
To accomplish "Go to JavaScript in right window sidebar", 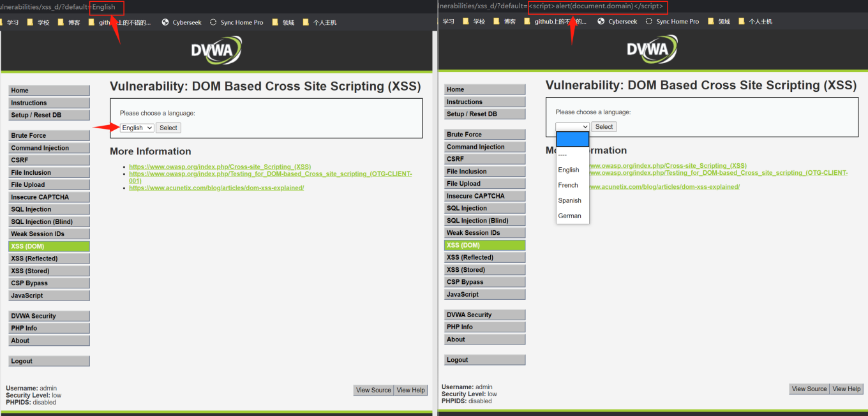I will pos(485,294).
